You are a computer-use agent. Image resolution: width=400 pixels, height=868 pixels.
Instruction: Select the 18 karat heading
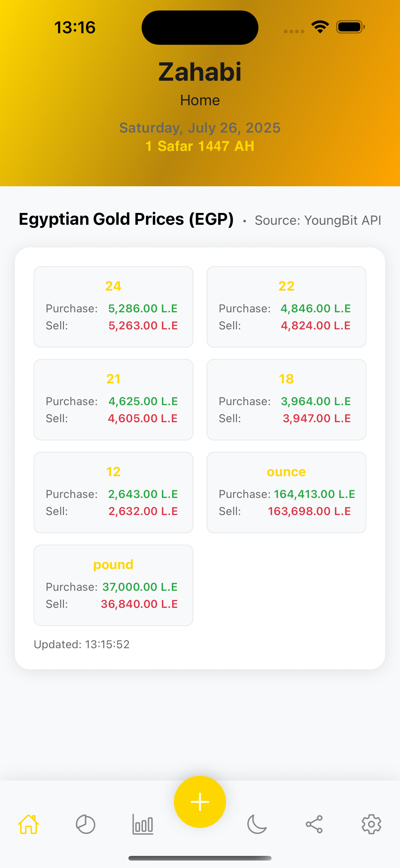(287, 379)
